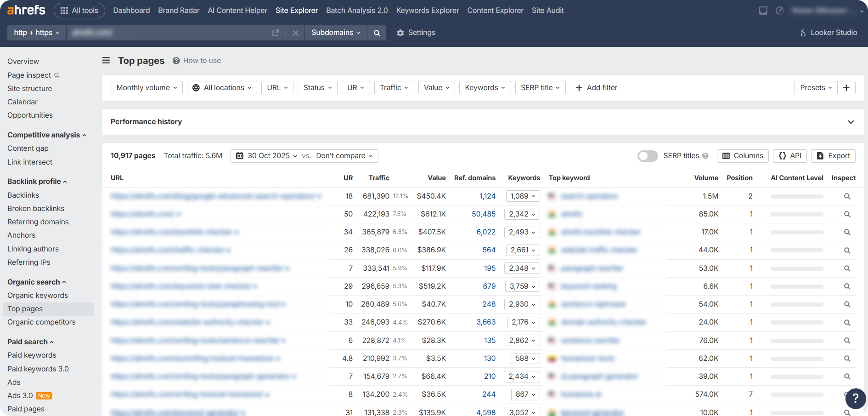Open the 1,124 referring domains link
Viewport: 868px width, 416px height.
tap(487, 196)
